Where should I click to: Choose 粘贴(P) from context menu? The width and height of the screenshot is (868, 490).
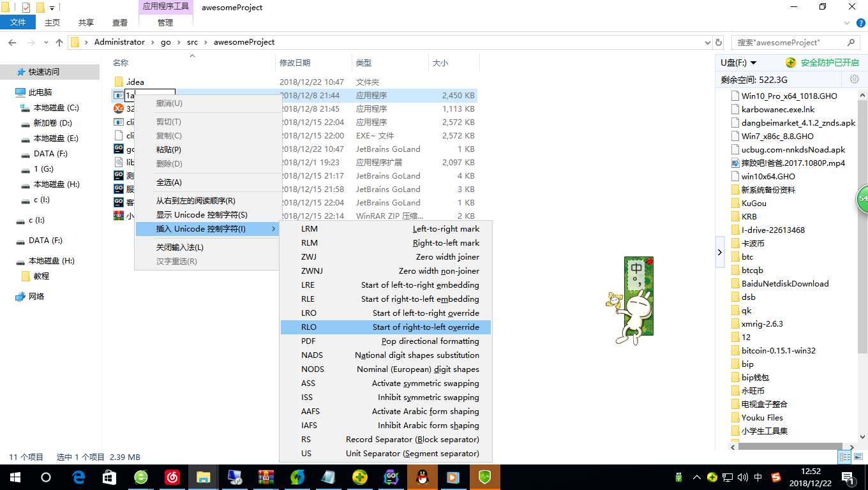pos(168,149)
